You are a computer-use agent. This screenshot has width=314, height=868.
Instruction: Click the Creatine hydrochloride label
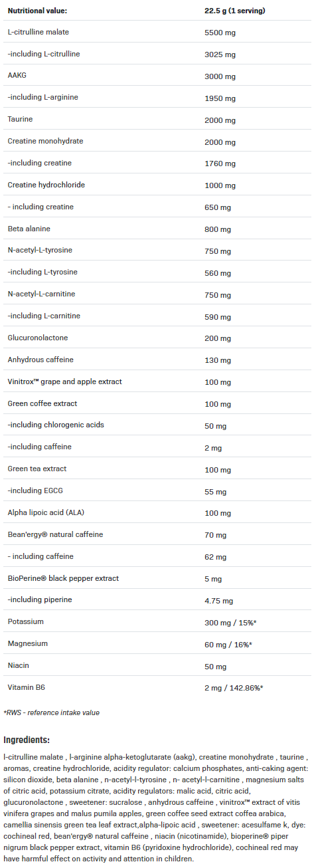(x=46, y=185)
